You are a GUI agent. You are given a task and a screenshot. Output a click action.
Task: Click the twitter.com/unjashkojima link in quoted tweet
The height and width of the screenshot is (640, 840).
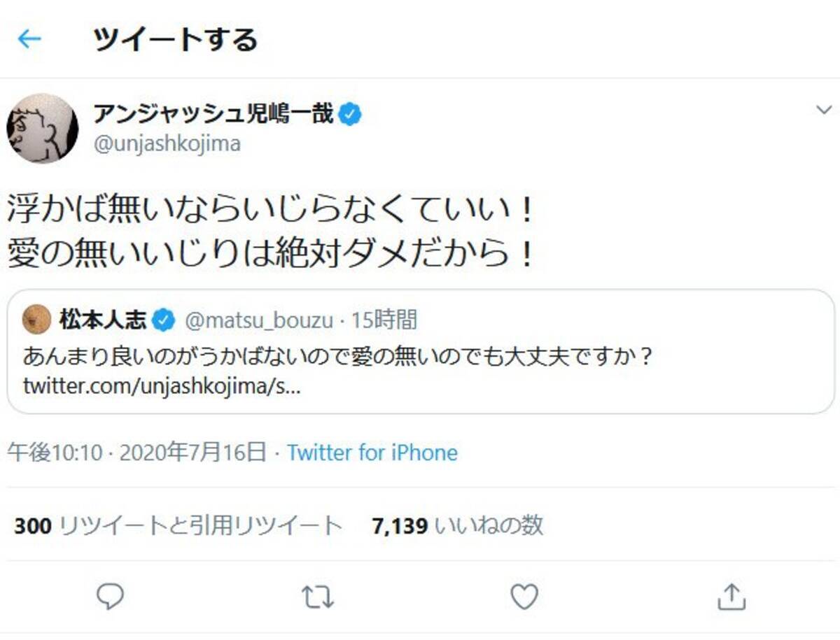[x=162, y=387]
